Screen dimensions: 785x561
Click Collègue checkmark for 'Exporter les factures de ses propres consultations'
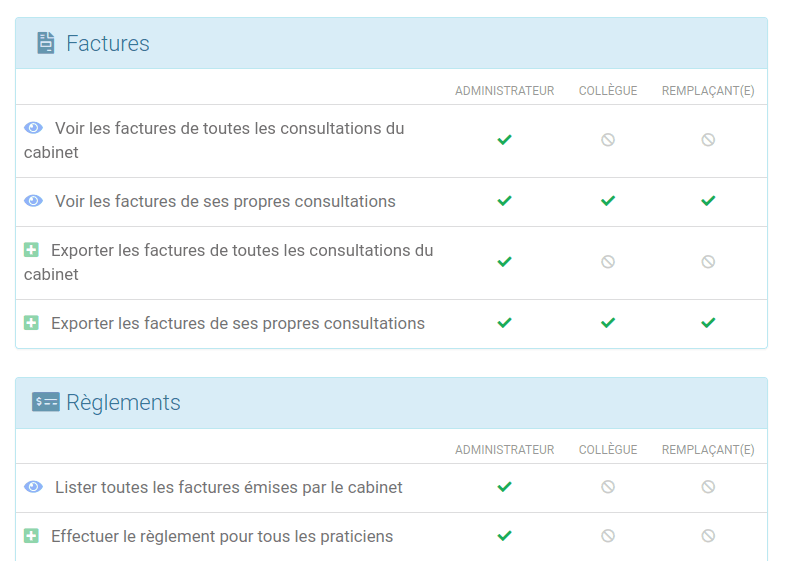(608, 323)
